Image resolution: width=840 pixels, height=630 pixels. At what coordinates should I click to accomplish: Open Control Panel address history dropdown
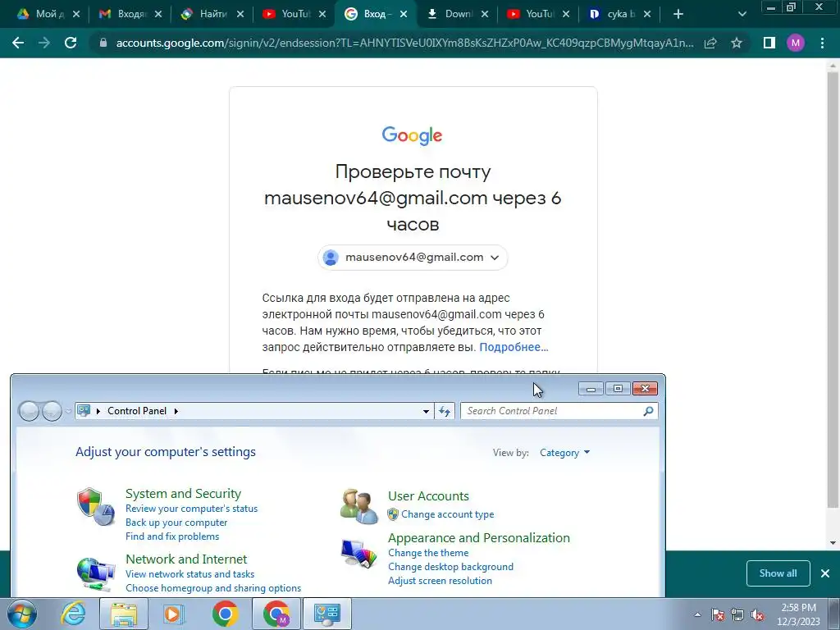pyautogui.click(x=426, y=412)
